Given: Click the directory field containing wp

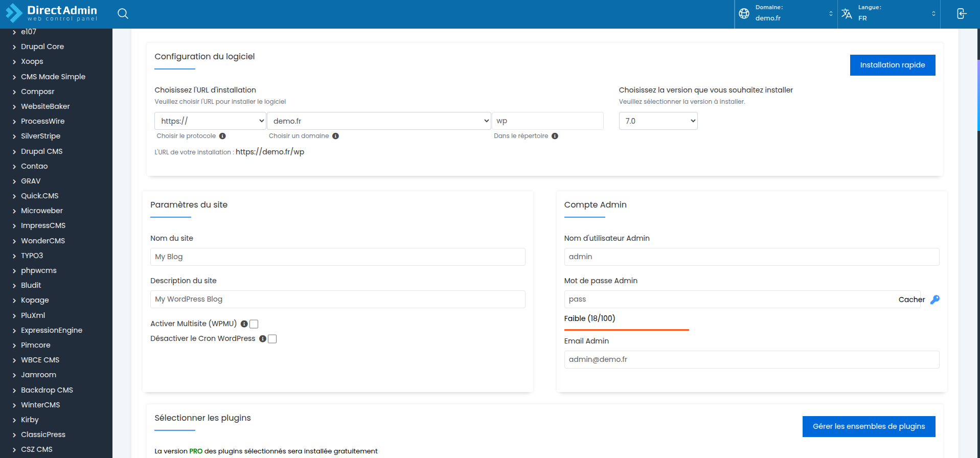Looking at the screenshot, I should (x=548, y=121).
